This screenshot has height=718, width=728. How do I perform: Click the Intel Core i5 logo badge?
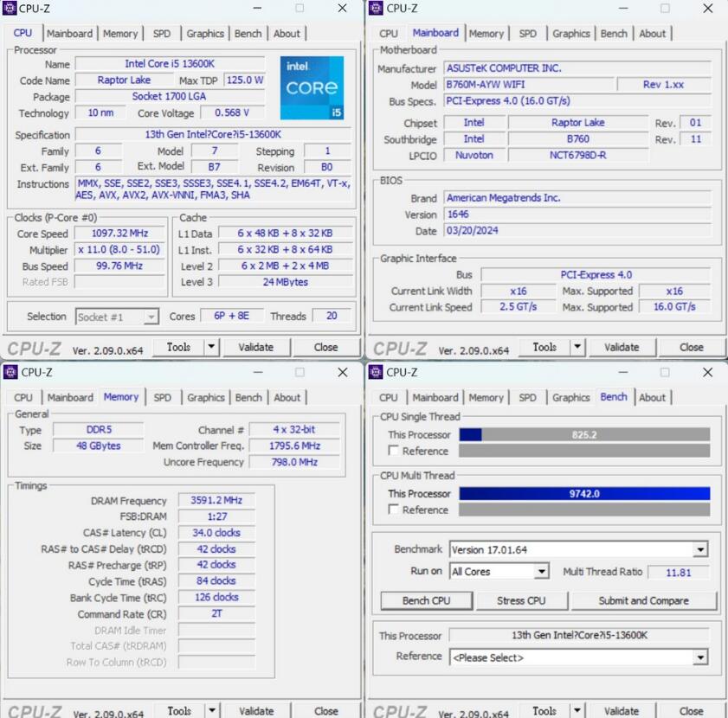pyautogui.click(x=312, y=87)
